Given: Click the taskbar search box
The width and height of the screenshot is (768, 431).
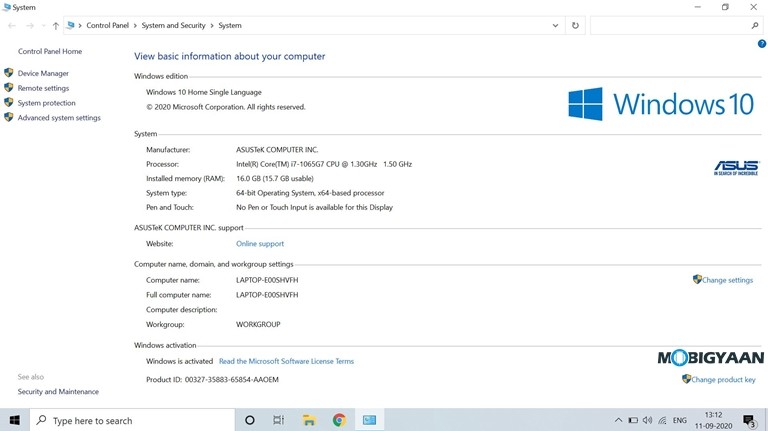Looking at the screenshot, I should coord(133,420).
